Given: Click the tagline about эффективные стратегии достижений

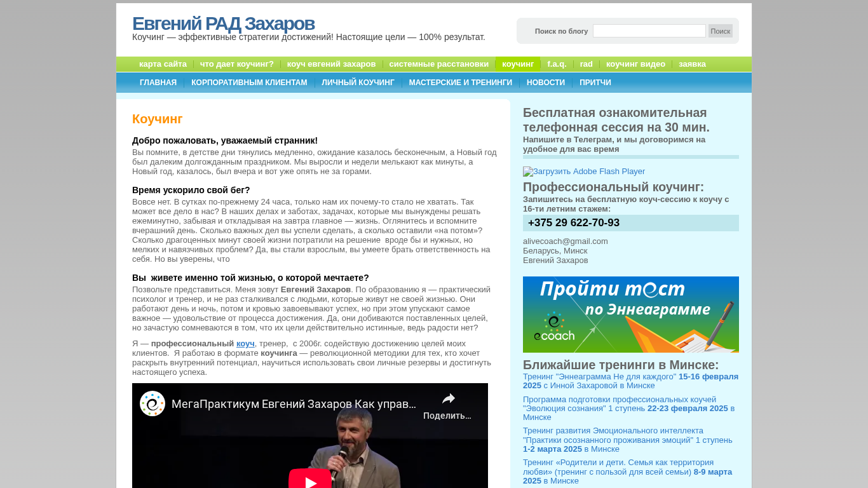Looking at the screenshot, I should click(x=309, y=37).
